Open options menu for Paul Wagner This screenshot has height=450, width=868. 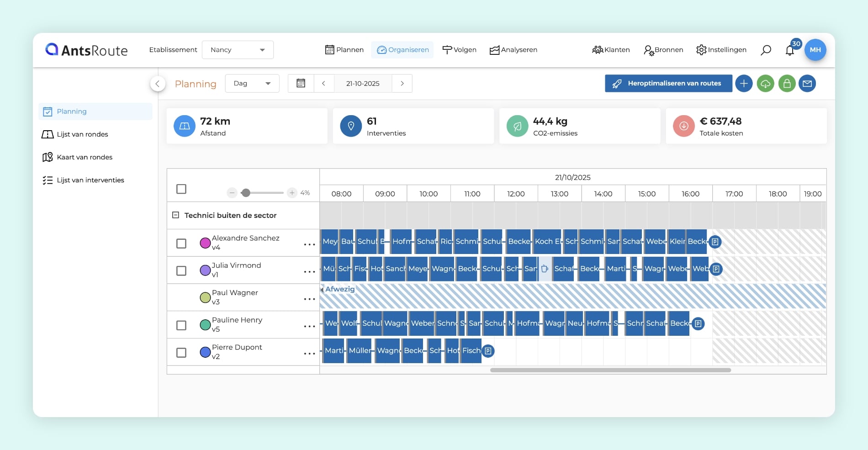coord(309,299)
